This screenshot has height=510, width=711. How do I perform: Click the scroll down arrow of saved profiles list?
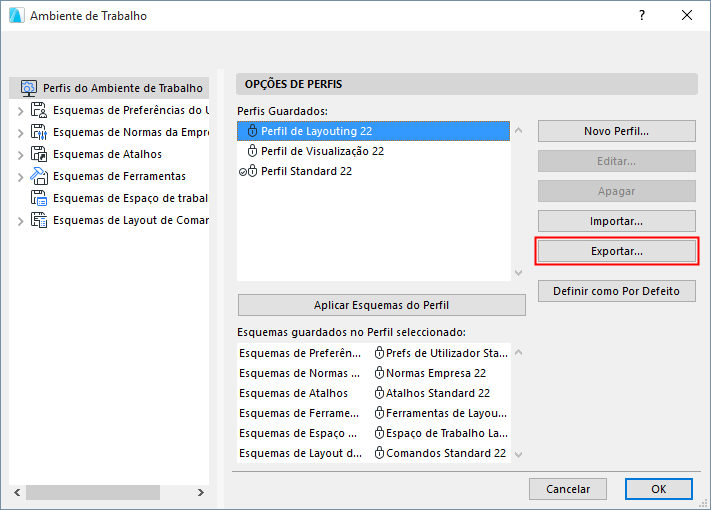518,272
